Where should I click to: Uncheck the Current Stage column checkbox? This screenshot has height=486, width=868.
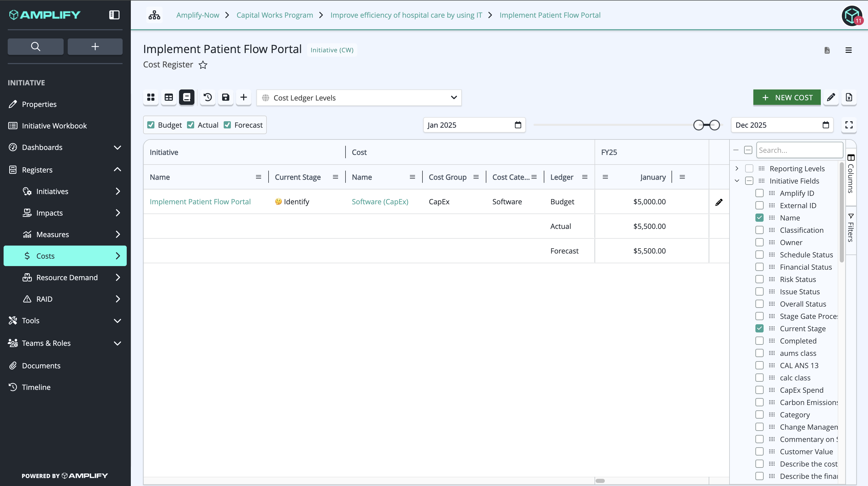coord(759,328)
